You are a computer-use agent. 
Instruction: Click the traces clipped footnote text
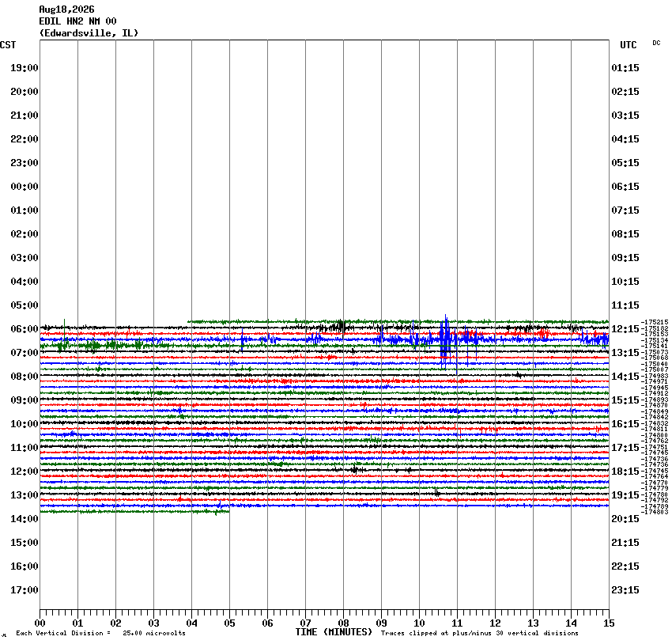click(480, 633)
